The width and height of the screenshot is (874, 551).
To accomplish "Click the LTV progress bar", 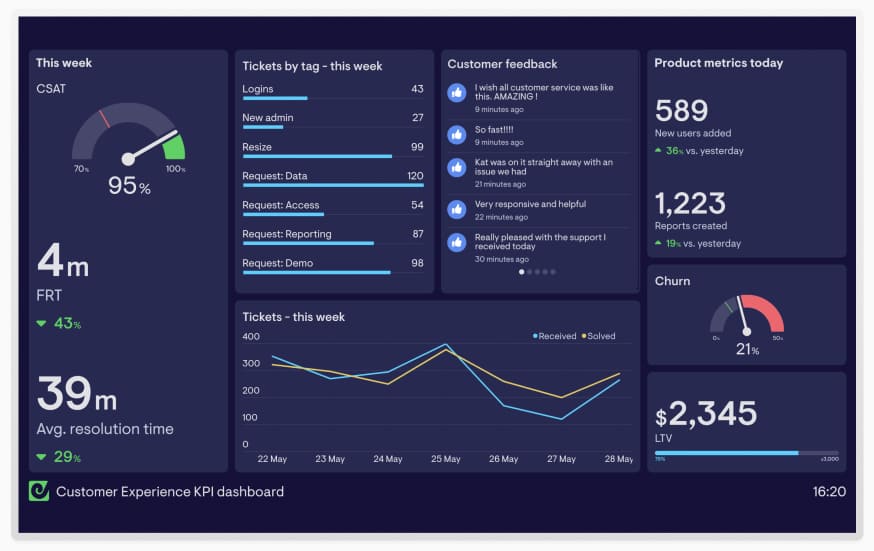I will pyautogui.click(x=746, y=452).
